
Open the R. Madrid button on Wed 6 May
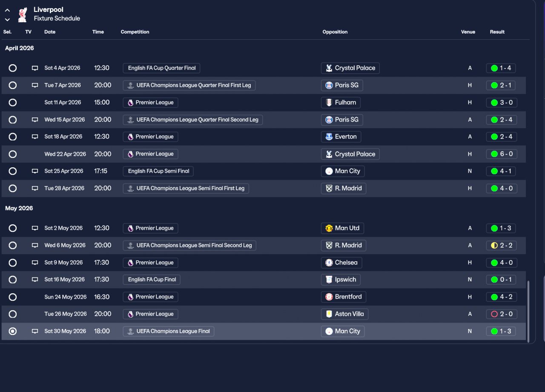pyautogui.click(x=344, y=245)
